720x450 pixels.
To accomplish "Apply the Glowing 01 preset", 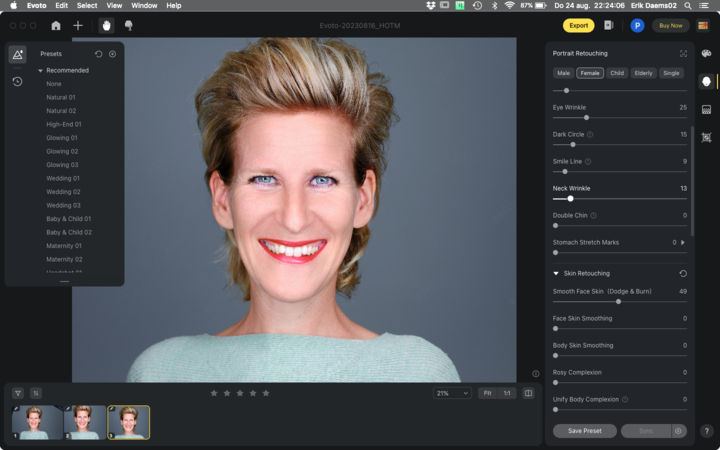I will click(62, 138).
